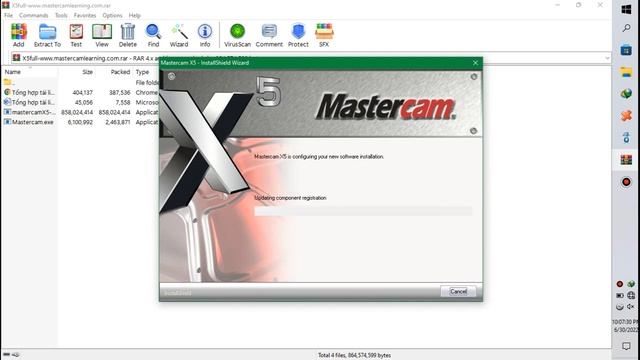The height and width of the screenshot is (360, 640).
Task: Click the Protect archive icon
Action: [298, 35]
